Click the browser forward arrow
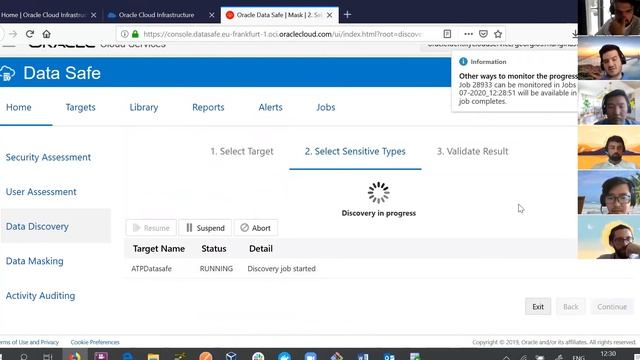 [x=13, y=34]
